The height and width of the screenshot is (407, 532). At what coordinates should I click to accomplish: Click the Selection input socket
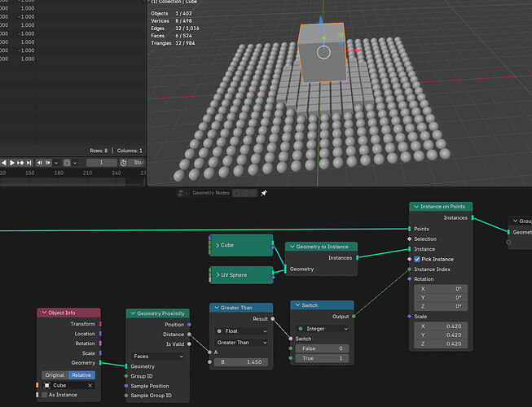[410, 239]
